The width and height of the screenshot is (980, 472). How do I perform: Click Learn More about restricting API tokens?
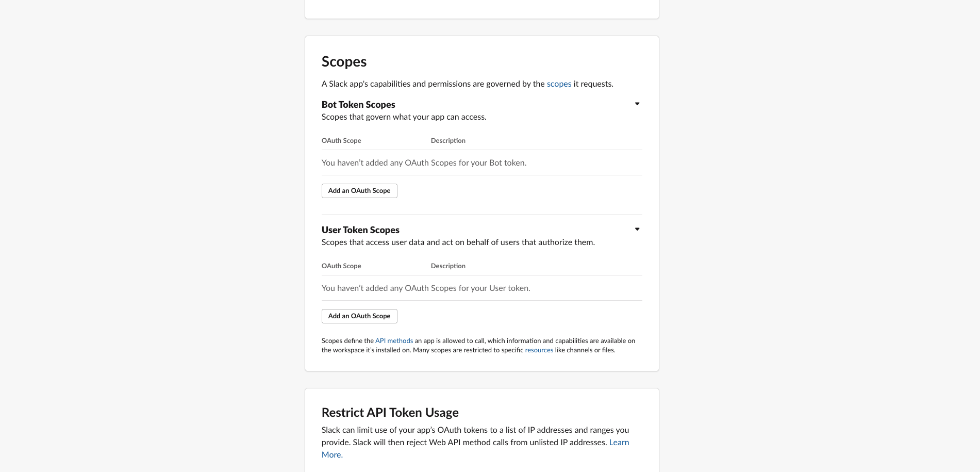[x=619, y=442]
